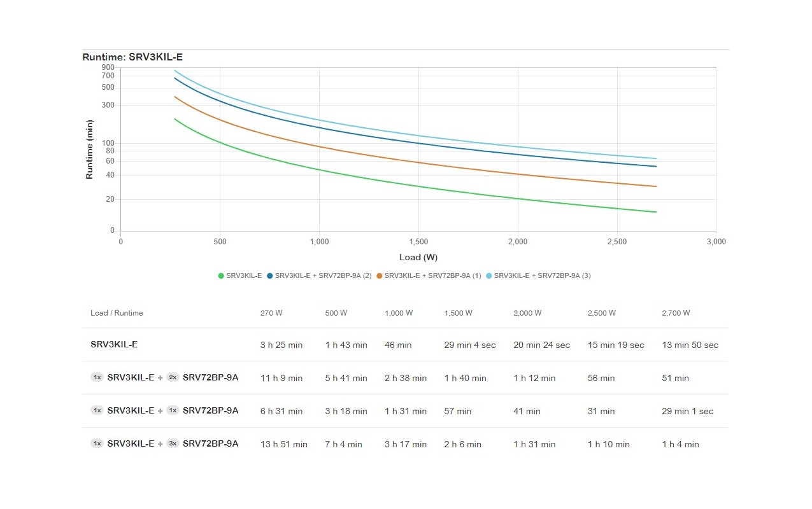
Task: Select the SRV3KIL-E row label in table
Action: click(114, 344)
